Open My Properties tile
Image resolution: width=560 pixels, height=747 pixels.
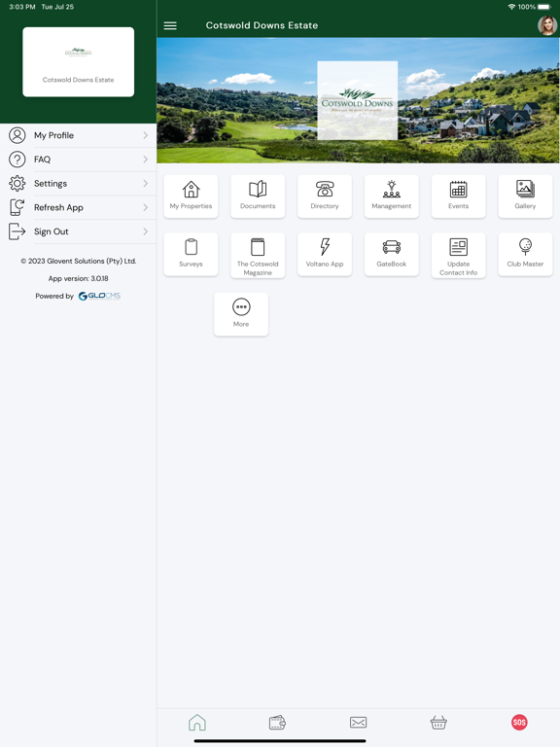click(191, 196)
